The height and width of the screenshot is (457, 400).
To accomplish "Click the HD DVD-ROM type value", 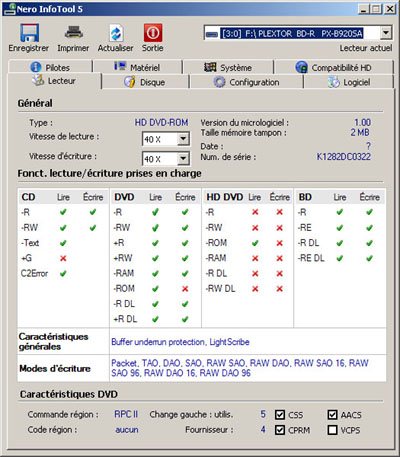I will coord(161,122).
